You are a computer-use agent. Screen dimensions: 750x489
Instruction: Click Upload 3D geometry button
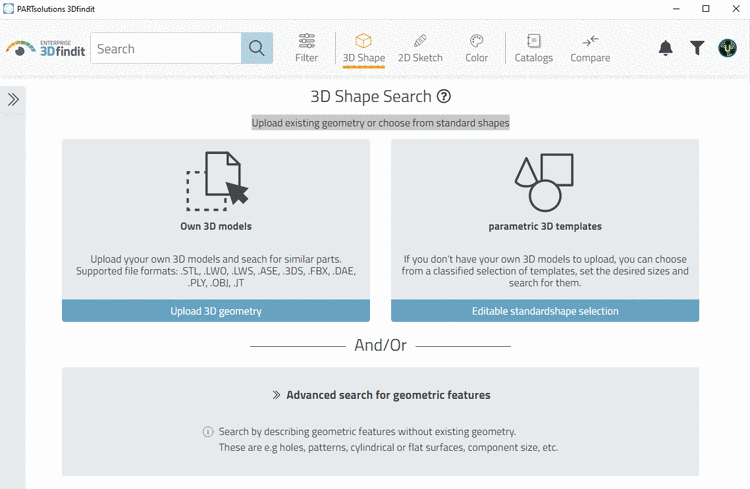216,311
